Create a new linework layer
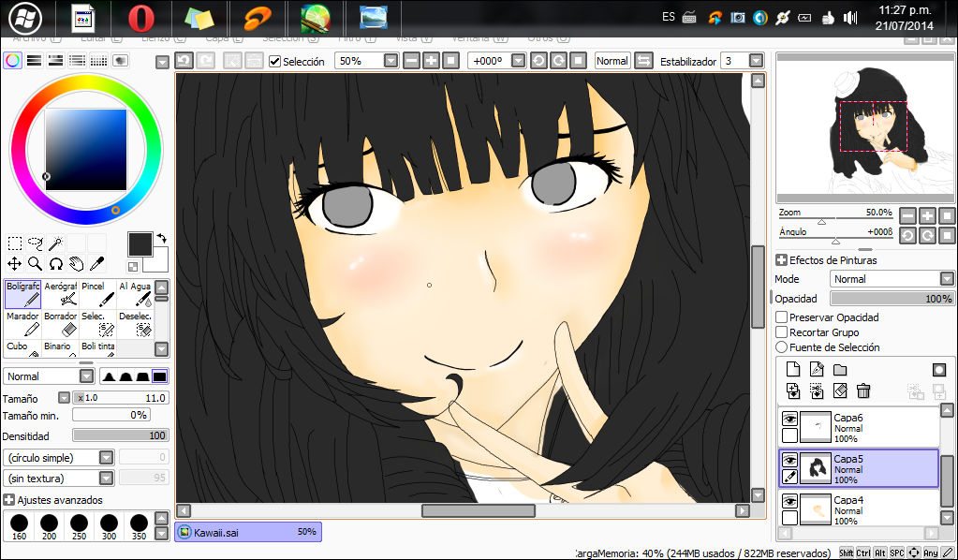The image size is (958, 560). 817,369
